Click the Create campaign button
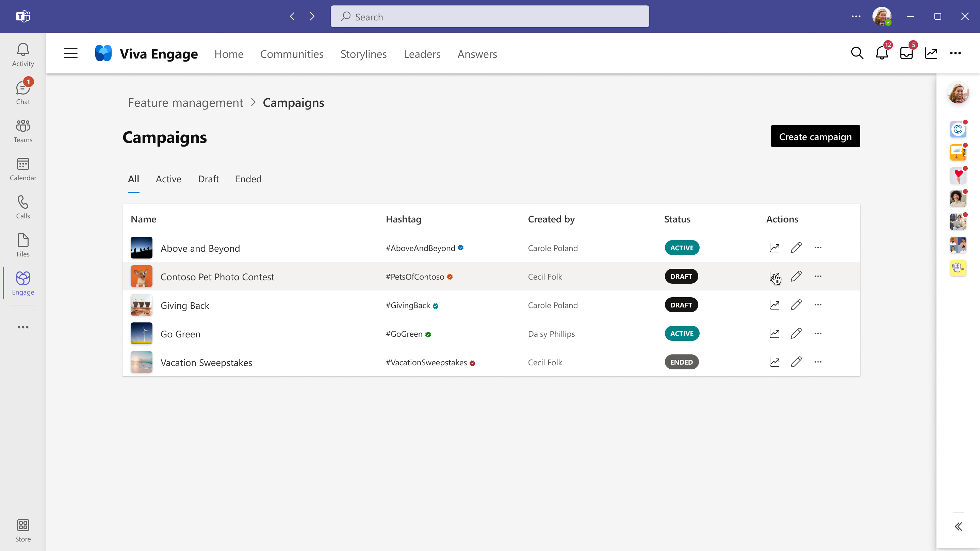 (x=815, y=136)
